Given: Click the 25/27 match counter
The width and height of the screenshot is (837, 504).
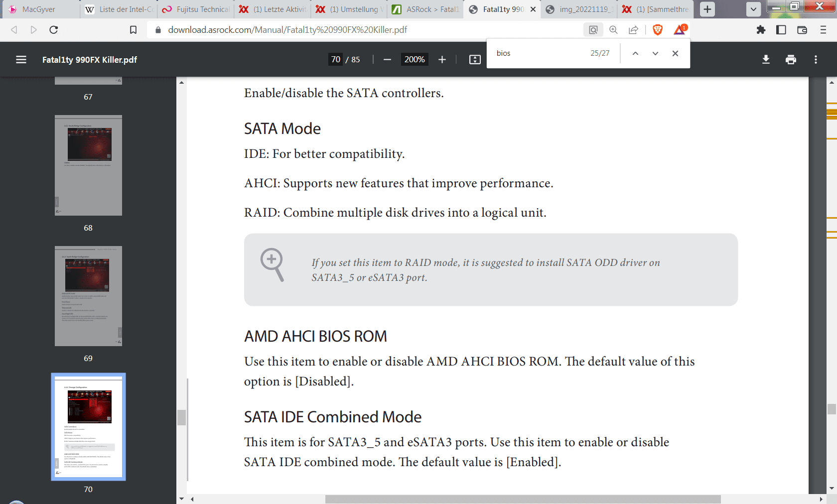Looking at the screenshot, I should point(600,53).
